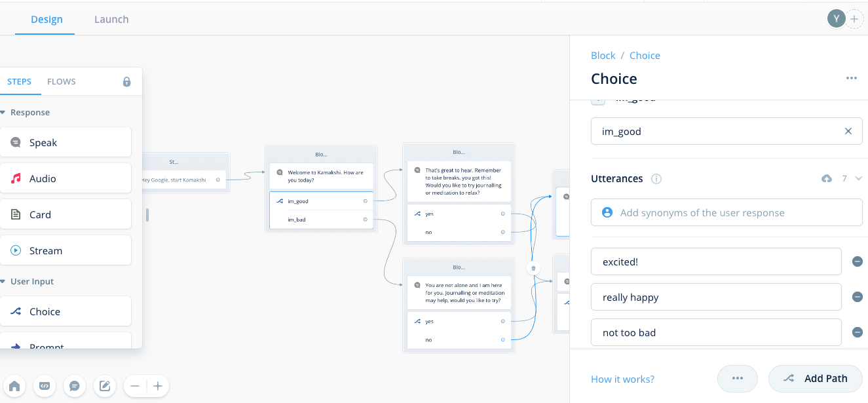
Task: Remove the 'not too bad' utterance
Action: 857,332
